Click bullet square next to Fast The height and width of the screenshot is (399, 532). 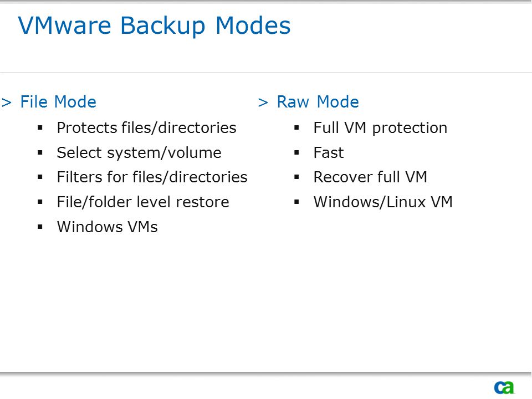(296, 153)
